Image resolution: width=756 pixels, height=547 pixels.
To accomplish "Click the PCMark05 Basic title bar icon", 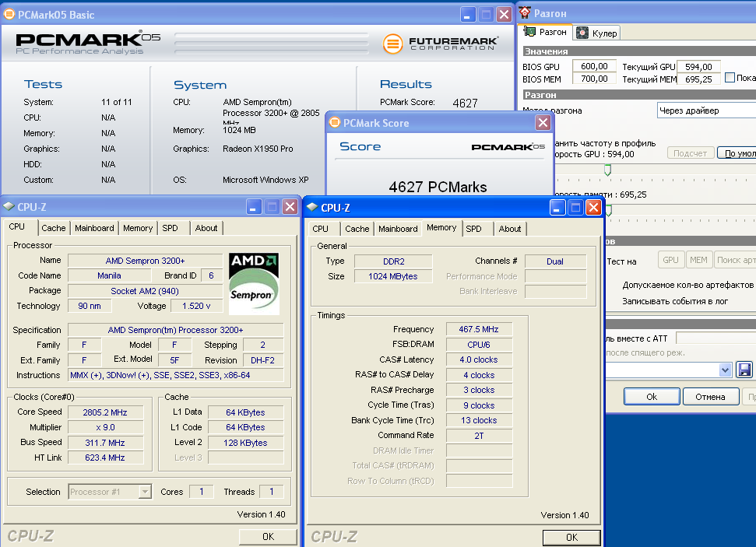I will click(9, 15).
